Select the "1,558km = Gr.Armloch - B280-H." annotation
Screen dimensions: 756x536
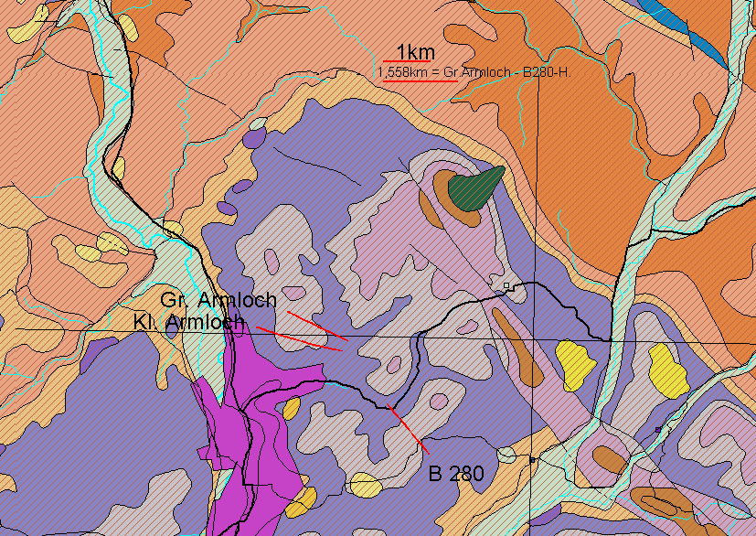[474, 73]
